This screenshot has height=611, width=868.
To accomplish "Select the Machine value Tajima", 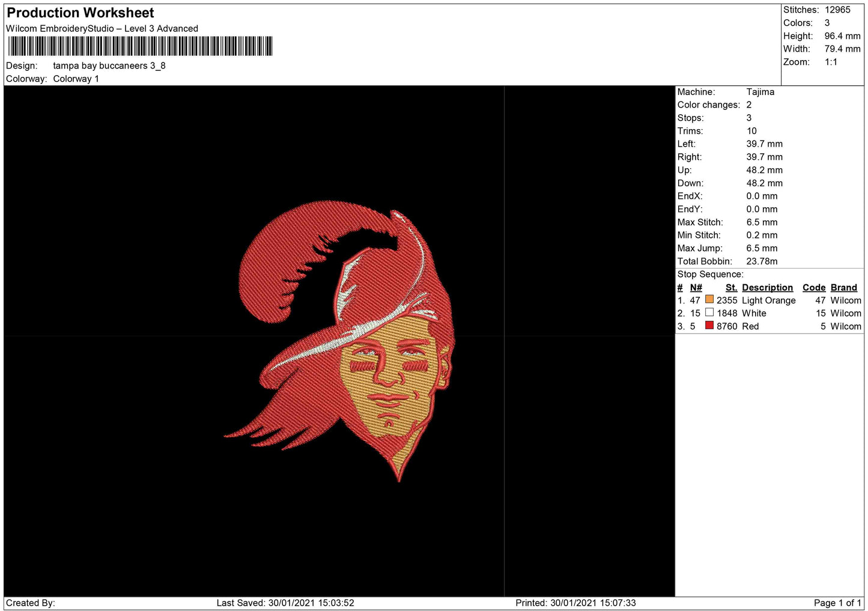I will (x=760, y=92).
